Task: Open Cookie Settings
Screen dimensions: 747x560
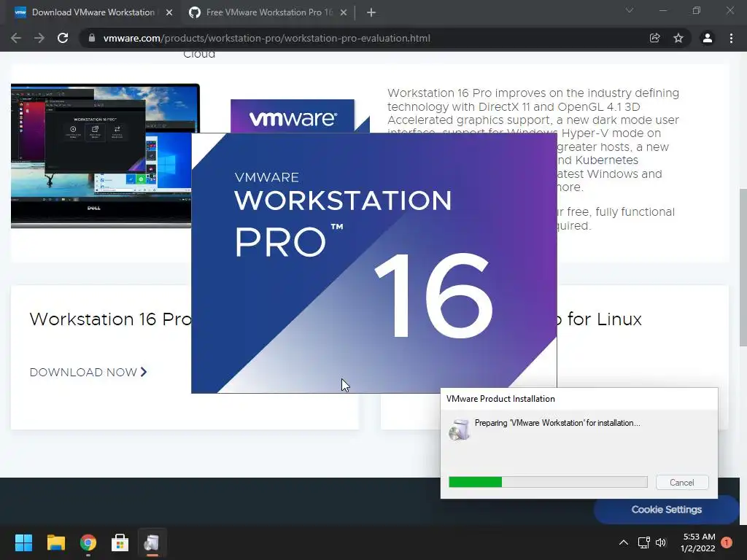Action: [x=666, y=510]
